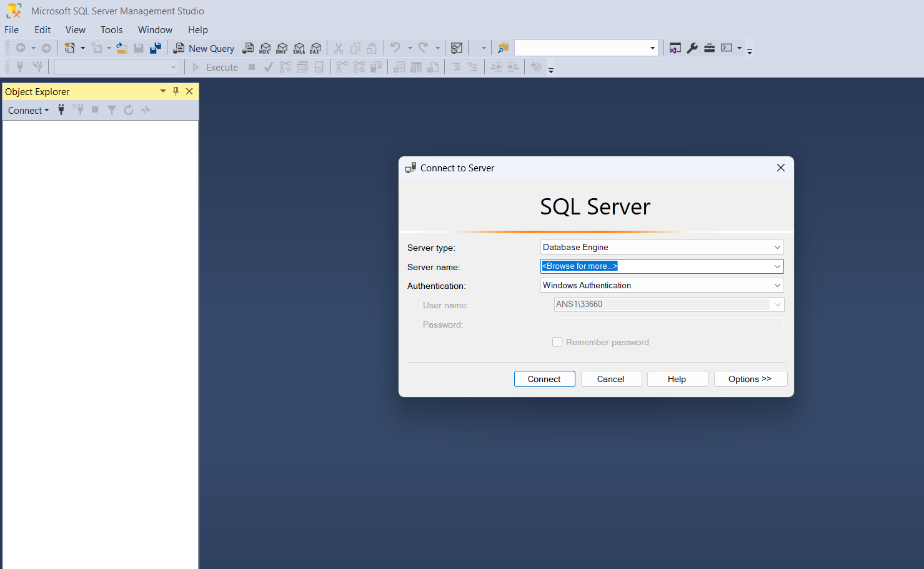Open the User name dropdown arrow
924x569 pixels.
(x=778, y=305)
